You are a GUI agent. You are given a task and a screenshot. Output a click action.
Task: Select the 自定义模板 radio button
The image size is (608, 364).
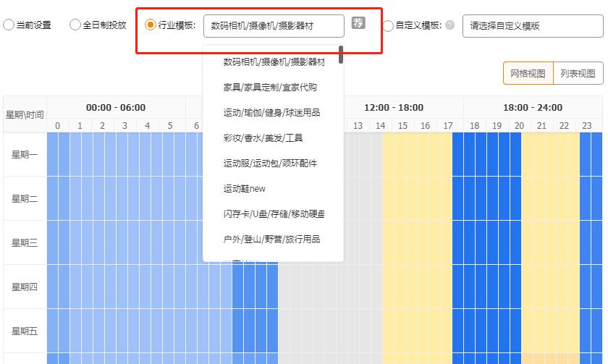[x=388, y=25]
